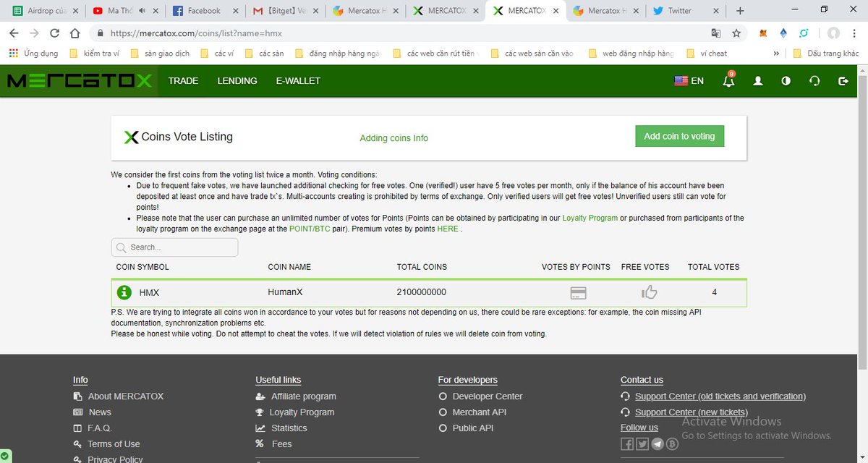Sort by the TOTAL VOTES column header
Viewport: 868px width, 463px height.
(714, 267)
